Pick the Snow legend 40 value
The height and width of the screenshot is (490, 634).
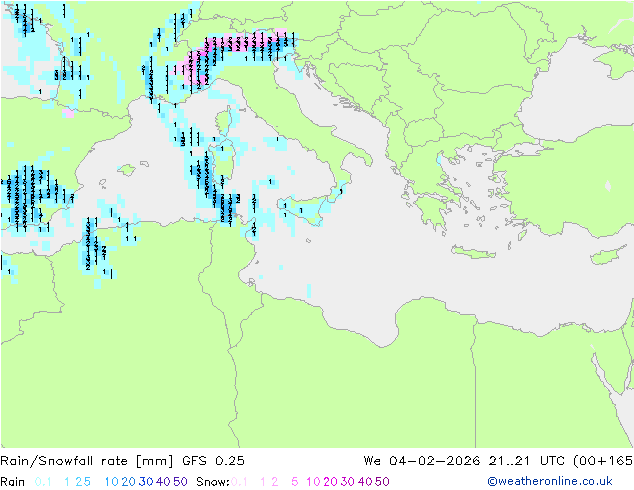365,482
